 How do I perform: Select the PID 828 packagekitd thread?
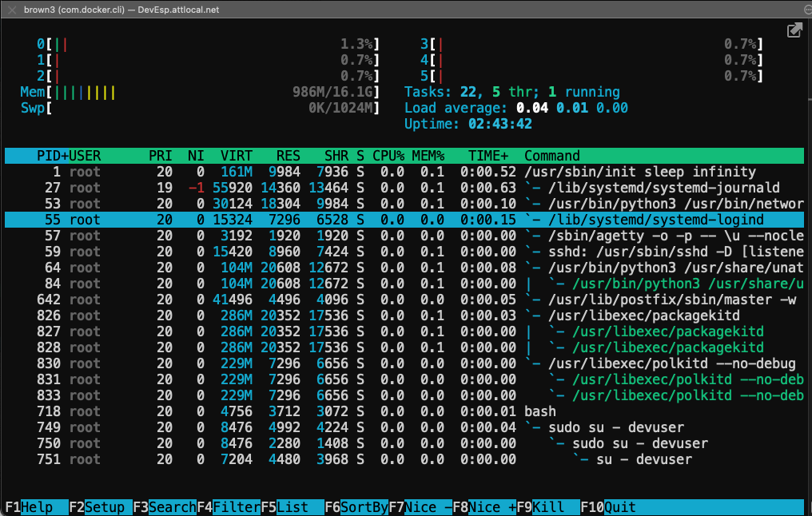(404, 347)
